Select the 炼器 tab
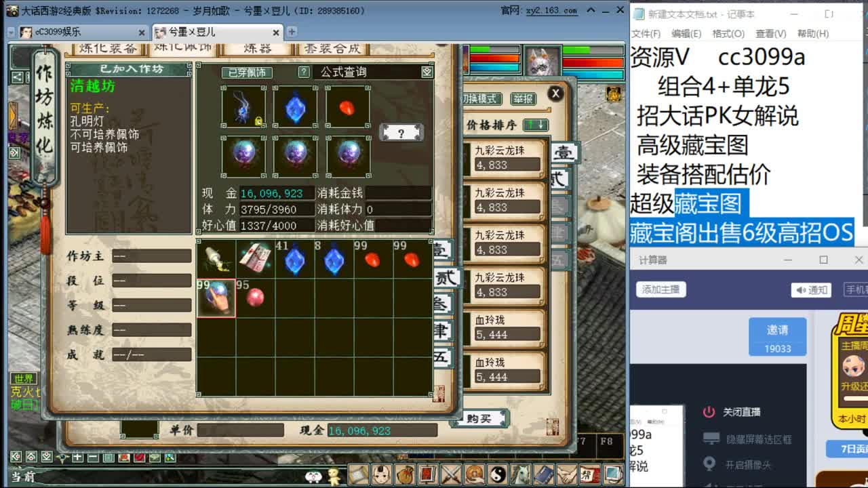Image resolution: width=868 pixels, height=488 pixels. click(x=257, y=49)
